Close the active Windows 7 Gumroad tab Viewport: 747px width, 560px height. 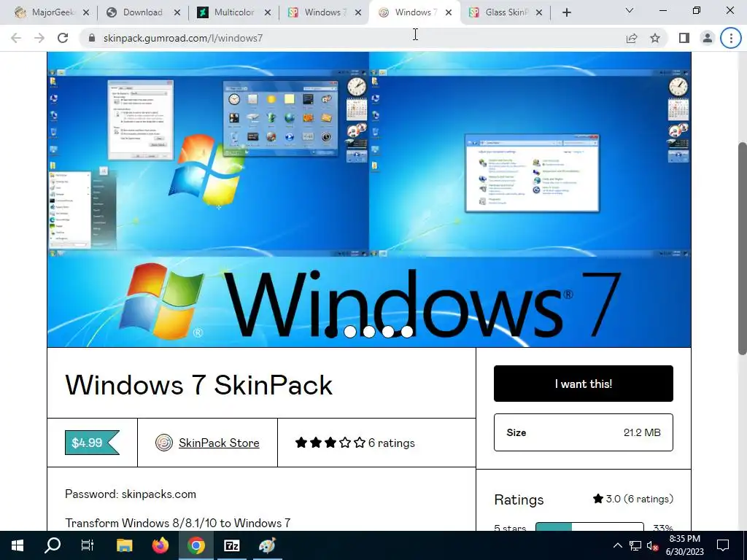[449, 12]
